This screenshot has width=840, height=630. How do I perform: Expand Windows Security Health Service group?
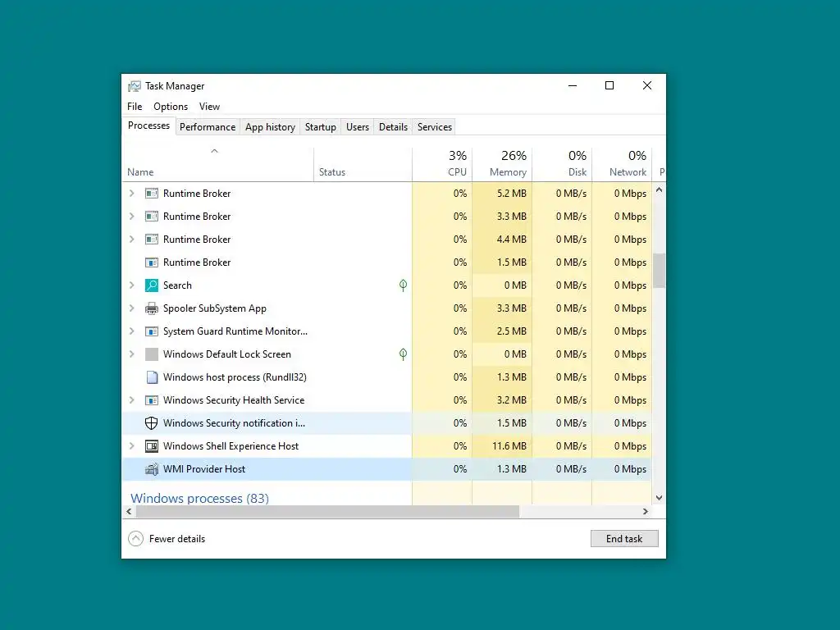tap(132, 400)
